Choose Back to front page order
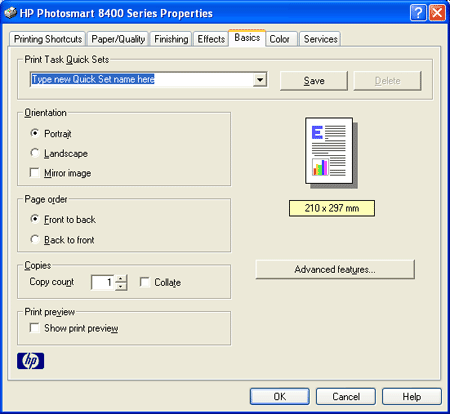 pyautogui.click(x=35, y=239)
